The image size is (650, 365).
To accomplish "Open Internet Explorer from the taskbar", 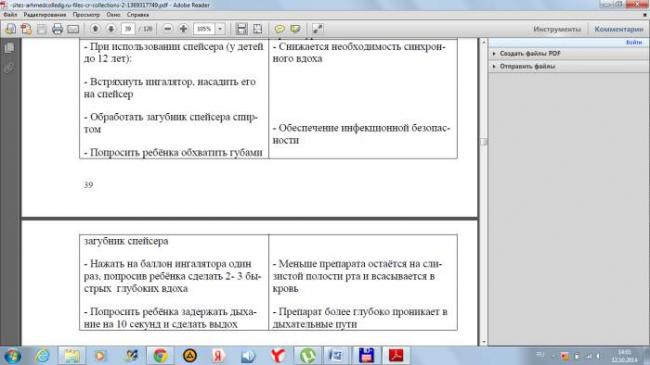I will 42,356.
